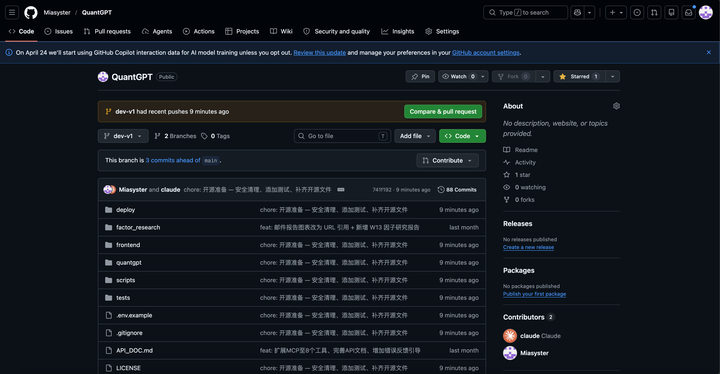Click Compare & pull request button
Image resolution: width=720 pixels, height=374 pixels.
443,112
